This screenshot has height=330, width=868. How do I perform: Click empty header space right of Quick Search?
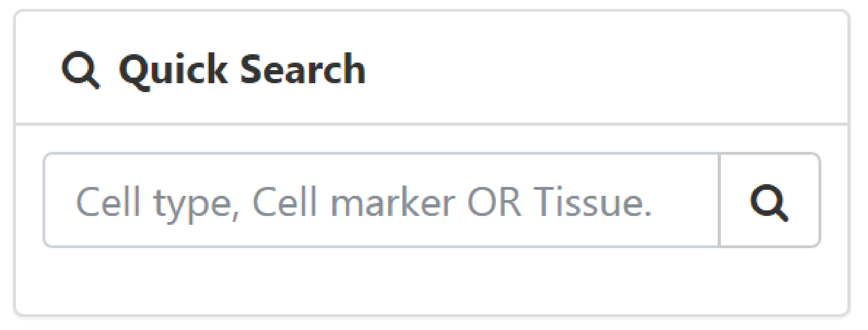[607, 69]
